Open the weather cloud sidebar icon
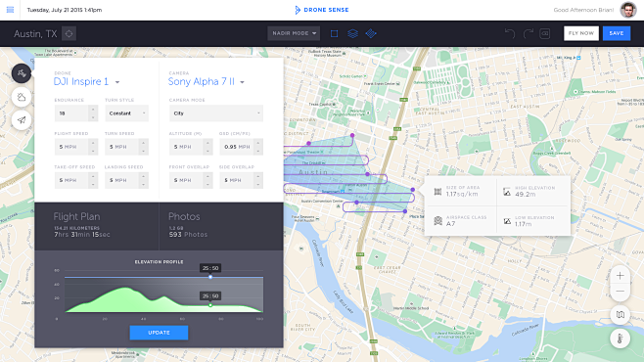644x362 pixels. 22,97
